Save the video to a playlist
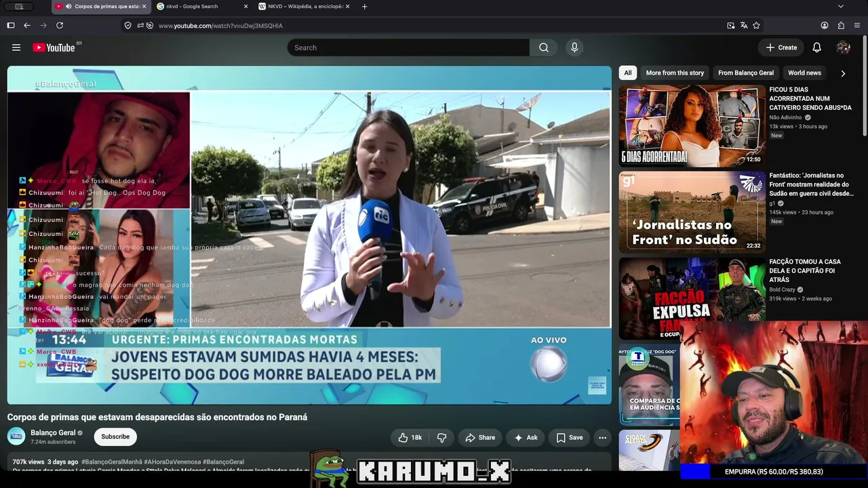Viewport: 868px width, 488px height. tap(570, 438)
